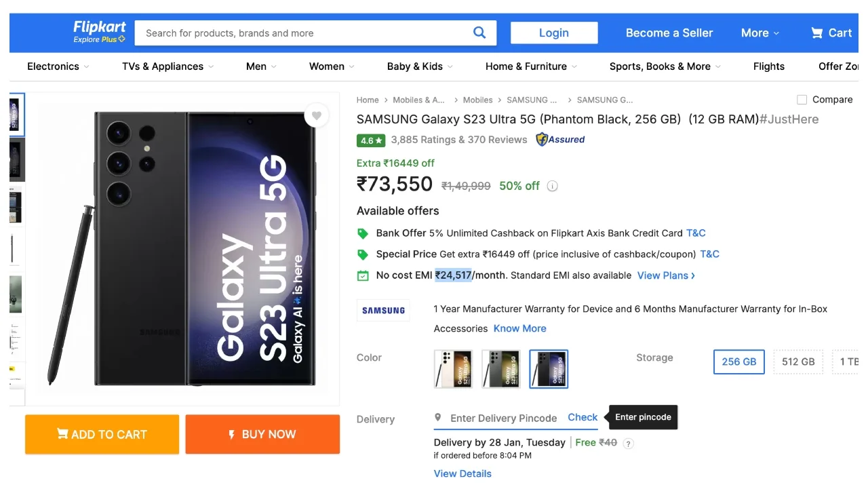The image size is (868, 487).
Task: Click the search magnifier icon
Action: tap(479, 33)
